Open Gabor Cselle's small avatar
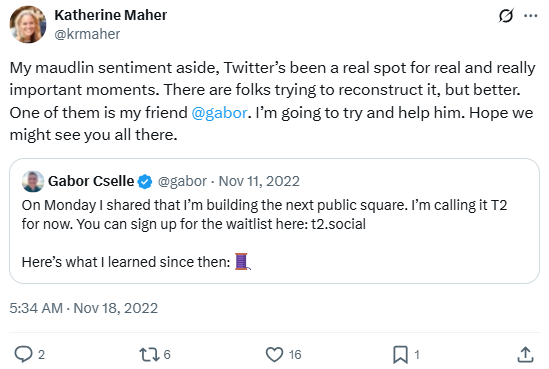This screenshot has width=549, height=369. pyautogui.click(x=33, y=181)
